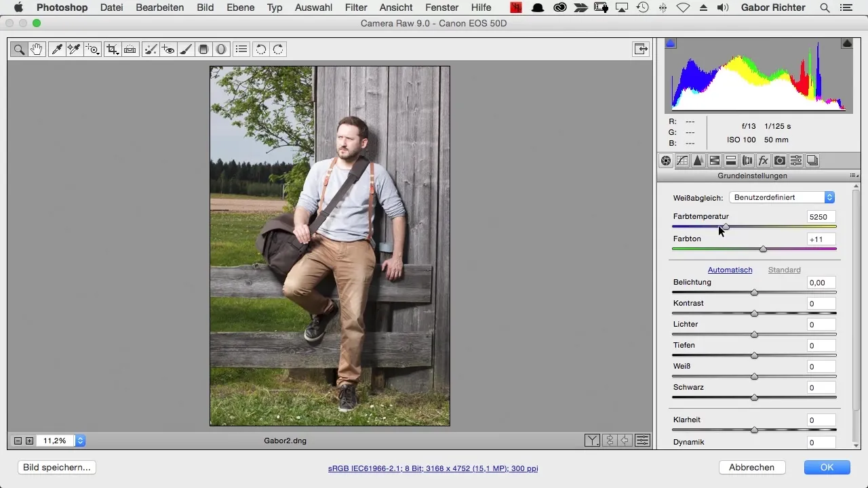Open the Camera Raw preferences dialog
The width and height of the screenshot is (868, 488).
tap(241, 49)
